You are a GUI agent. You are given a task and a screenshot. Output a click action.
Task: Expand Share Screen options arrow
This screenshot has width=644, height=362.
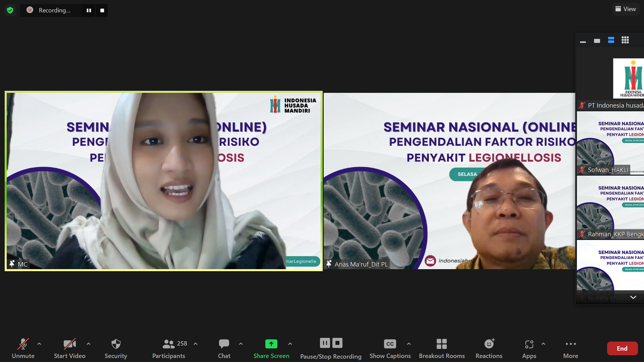coord(290,344)
